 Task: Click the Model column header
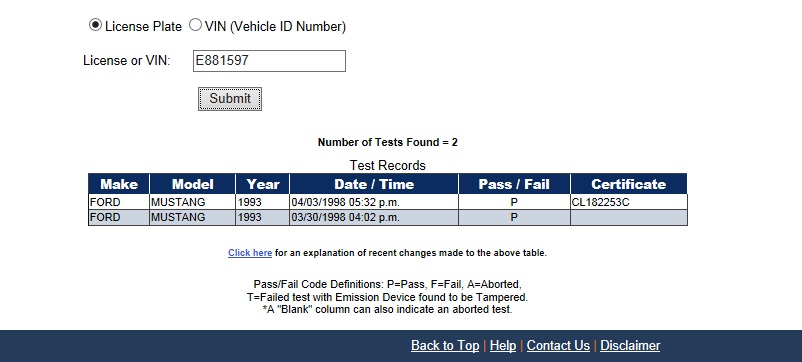(192, 184)
